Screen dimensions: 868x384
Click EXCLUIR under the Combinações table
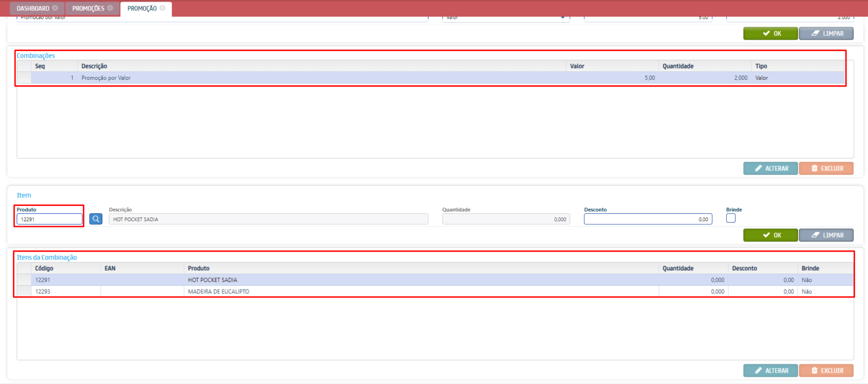click(826, 169)
